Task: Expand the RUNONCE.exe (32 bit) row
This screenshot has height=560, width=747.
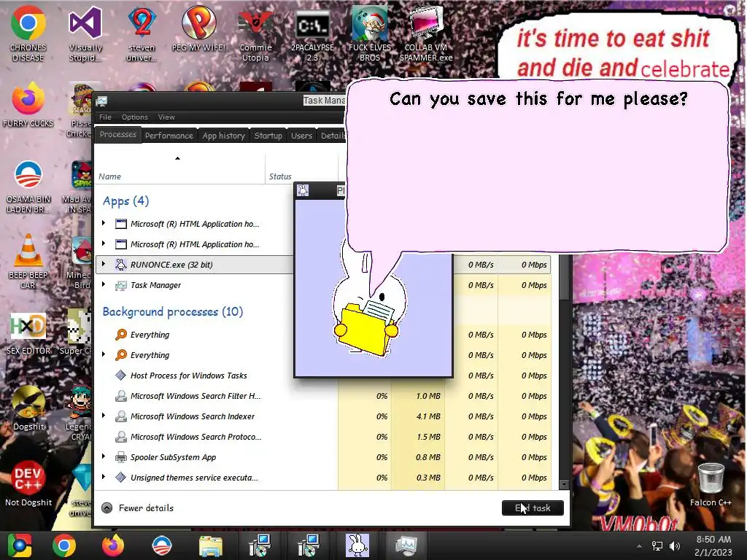Action: tap(104, 264)
